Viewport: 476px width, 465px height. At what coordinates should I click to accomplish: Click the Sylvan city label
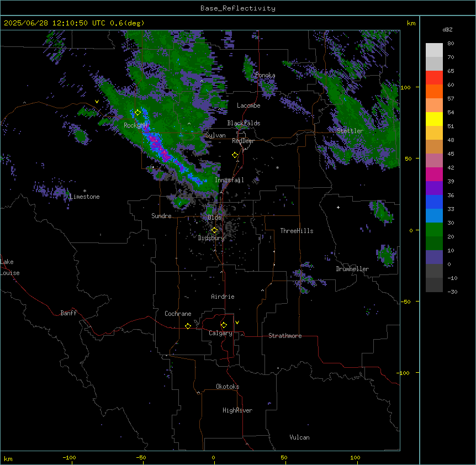pos(215,135)
